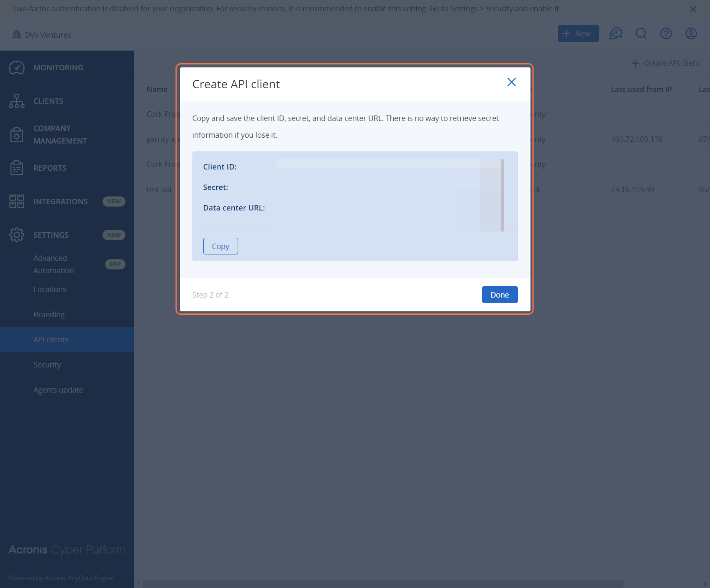Open the search magnifier icon
The width and height of the screenshot is (710, 588).
tap(641, 33)
